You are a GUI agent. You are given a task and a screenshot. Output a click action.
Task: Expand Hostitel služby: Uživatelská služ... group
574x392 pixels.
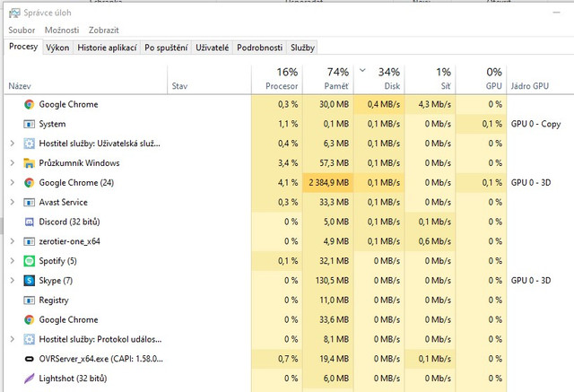[13, 144]
